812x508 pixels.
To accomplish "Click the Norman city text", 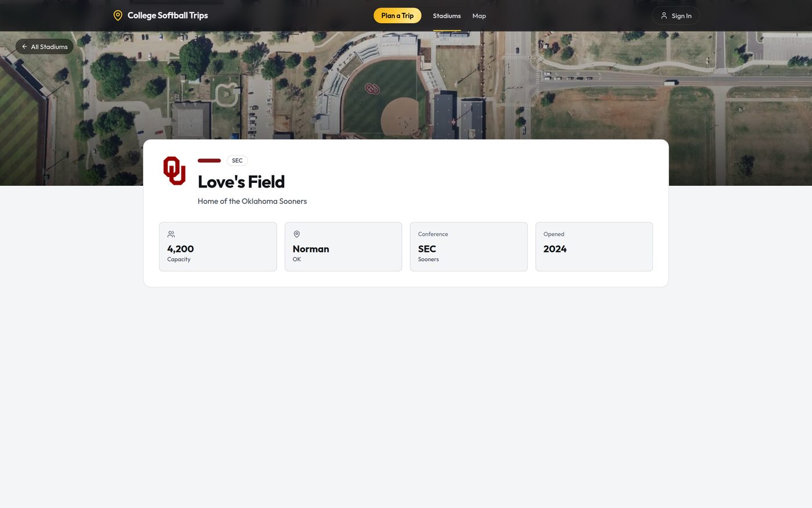I will [x=311, y=249].
